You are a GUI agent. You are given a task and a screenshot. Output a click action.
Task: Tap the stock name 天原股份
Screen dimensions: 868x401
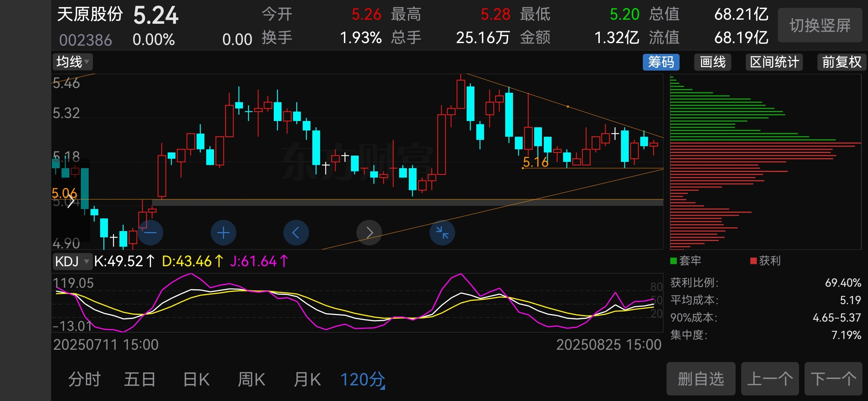click(90, 14)
